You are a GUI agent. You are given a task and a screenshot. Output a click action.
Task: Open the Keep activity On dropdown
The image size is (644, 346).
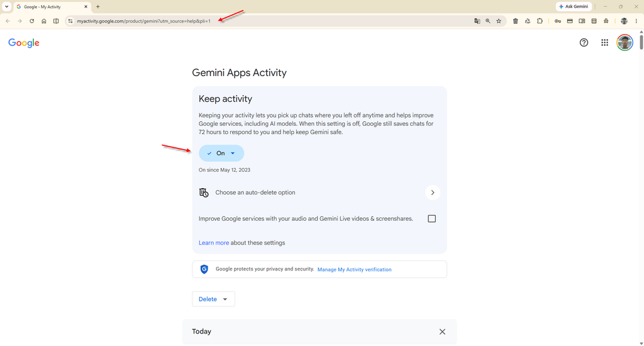pos(221,153)
